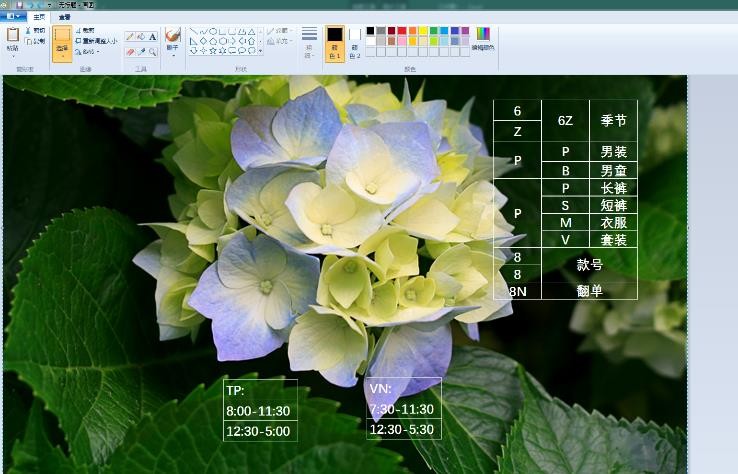The width and height of the screenshot is (738, 474).
Task: Open the shape Fill dropdown
Action: [x=280, y=41]
